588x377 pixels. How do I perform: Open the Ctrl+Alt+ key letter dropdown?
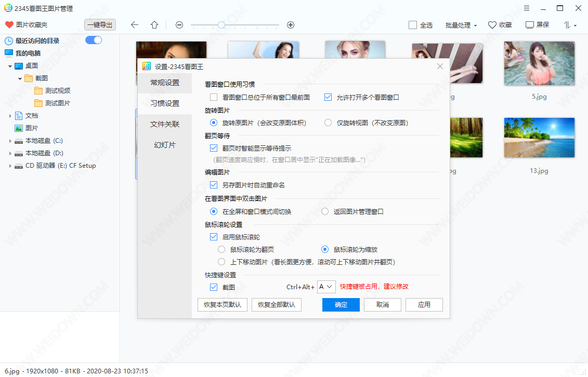[326, 287]
